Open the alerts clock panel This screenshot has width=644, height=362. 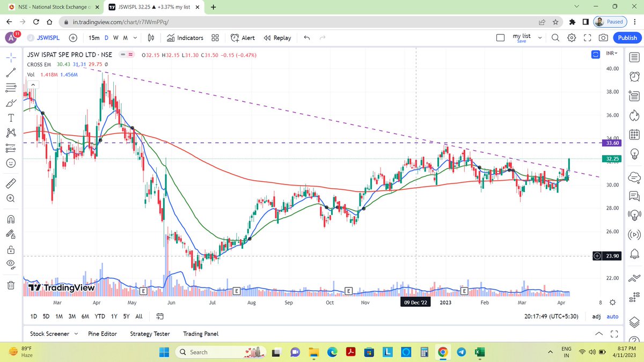pyautogui.click(x=634, y=77)
